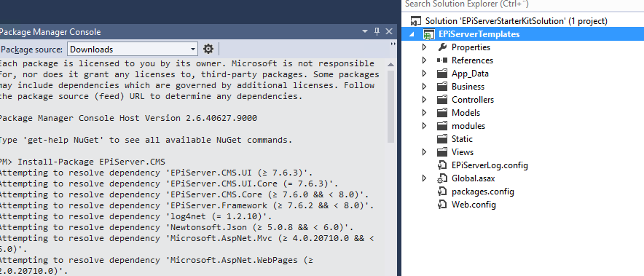Image resolution: width=644 pixels, height=276 pixels.
Task: Select the Static folder
Action: coord(462,139)
